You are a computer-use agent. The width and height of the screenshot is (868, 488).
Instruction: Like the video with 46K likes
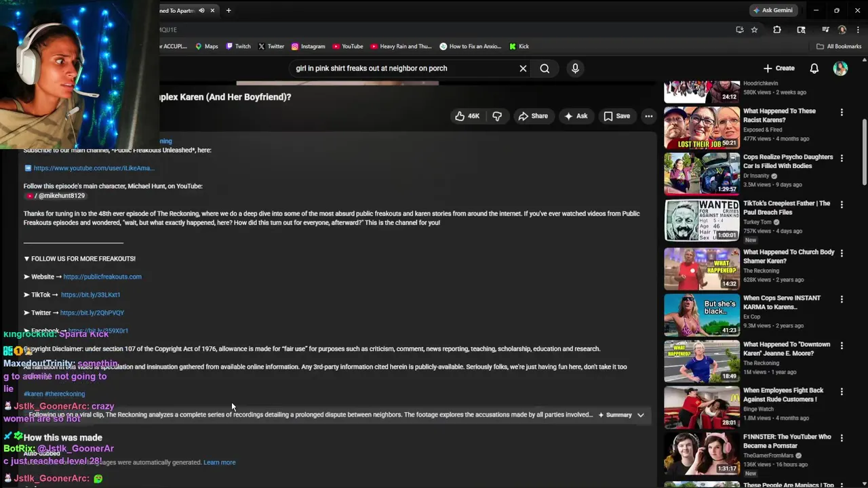tap(467, 116)
